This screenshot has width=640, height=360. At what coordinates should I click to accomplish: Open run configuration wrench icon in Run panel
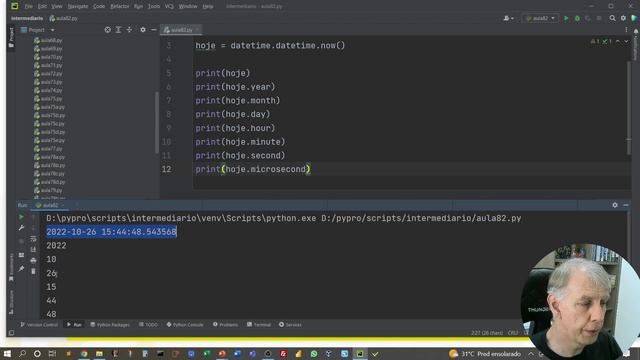coord(21,228)
